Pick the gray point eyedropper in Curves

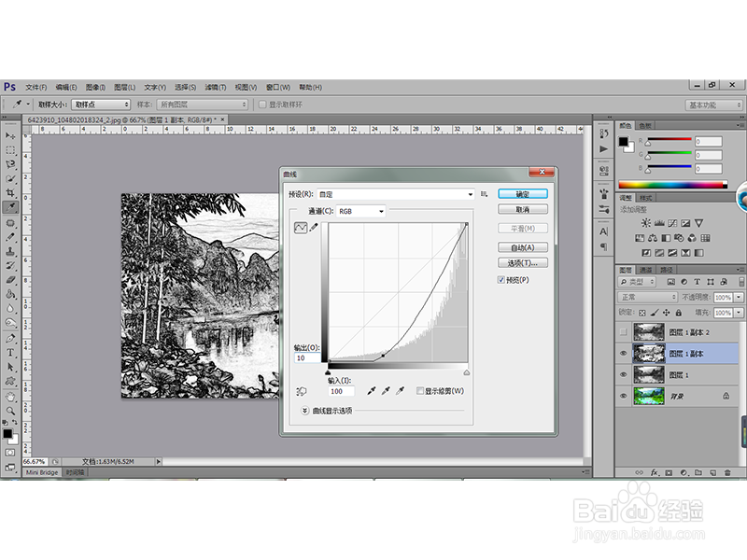point(386,391)
